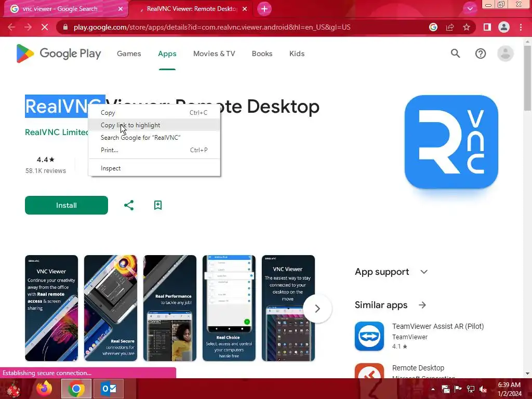Open TeamViewer Assist AR app icon
This screenshot has width=532, height=399.
(369, 336)
